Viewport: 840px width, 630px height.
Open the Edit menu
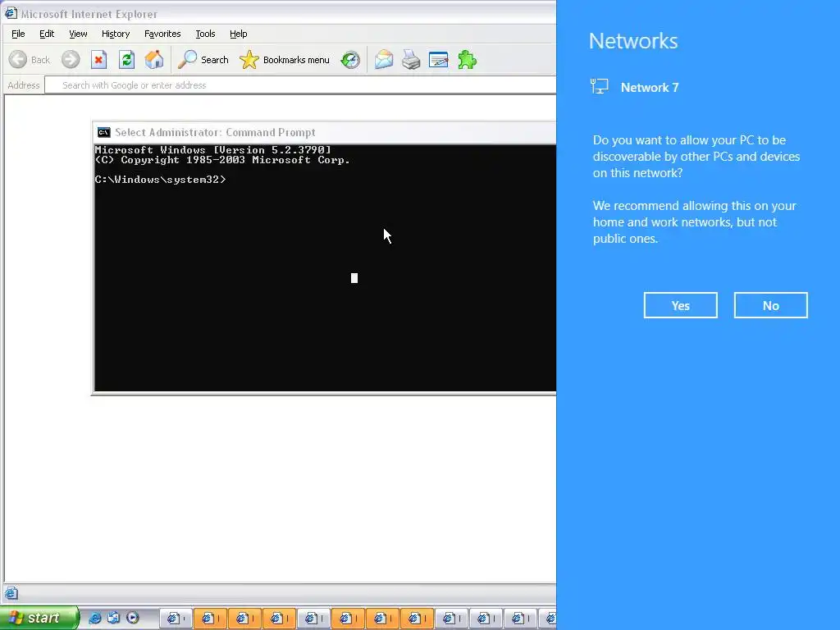47,34
